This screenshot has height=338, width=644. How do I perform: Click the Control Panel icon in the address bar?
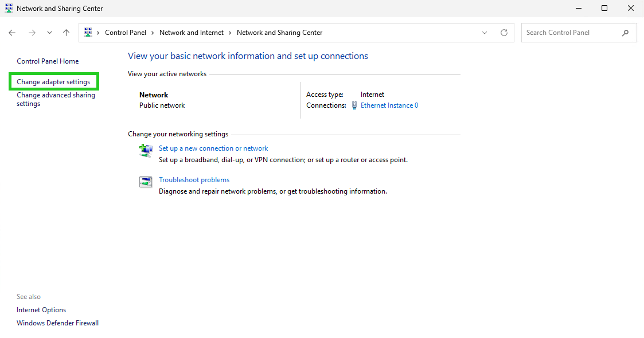click(x=88, y=33)
